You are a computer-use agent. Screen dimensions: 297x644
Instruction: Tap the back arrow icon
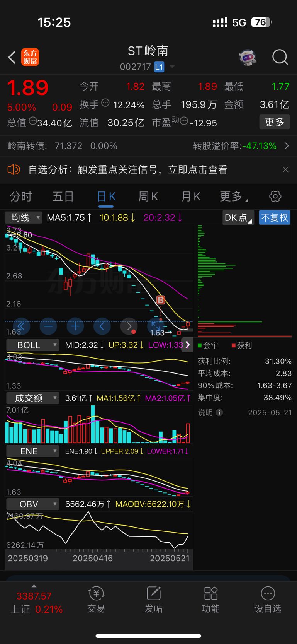[12, 57]
